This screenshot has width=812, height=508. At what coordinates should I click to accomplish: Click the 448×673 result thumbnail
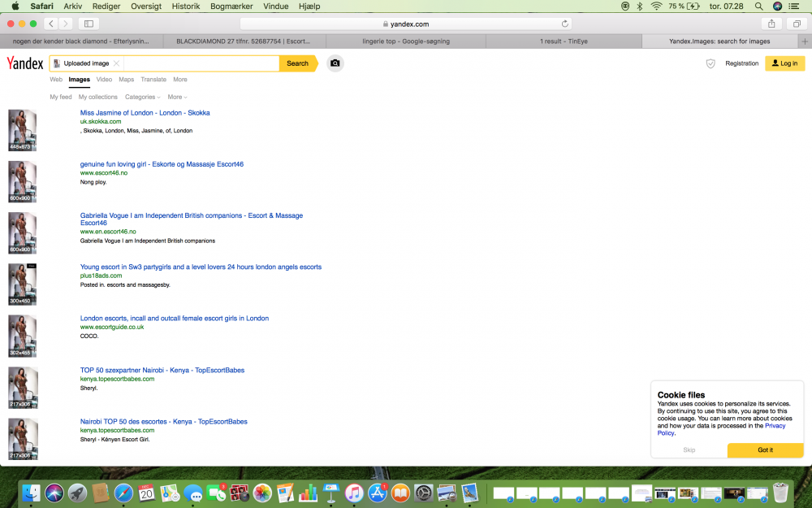(22, 130)
